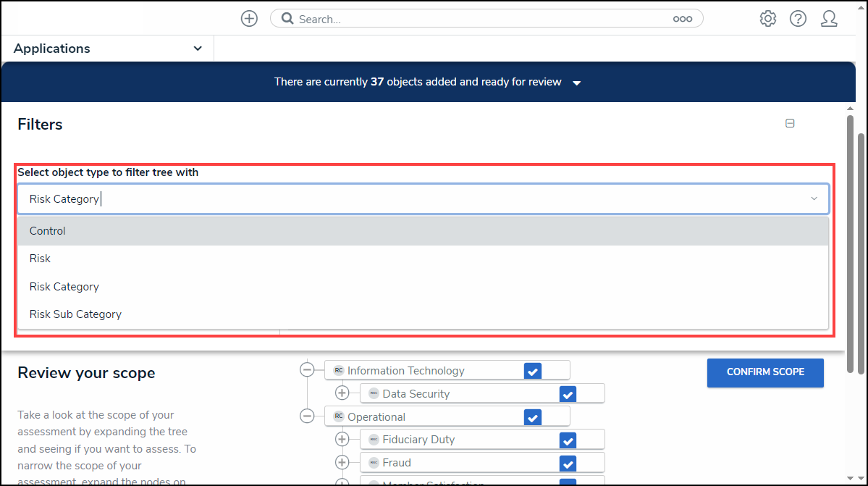Click the plus create icon in header
868x486 pixels.
pos(249,19)
